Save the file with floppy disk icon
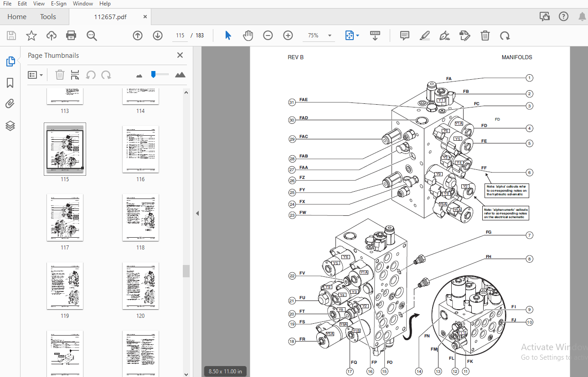This screenshot has width=588, height=377. (x=11, y=36)
